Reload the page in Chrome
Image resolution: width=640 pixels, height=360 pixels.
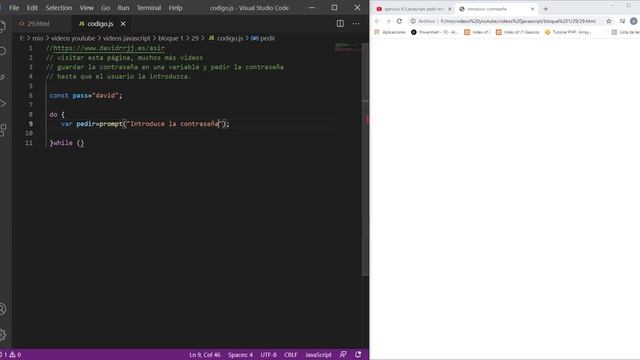pos(399,21)
